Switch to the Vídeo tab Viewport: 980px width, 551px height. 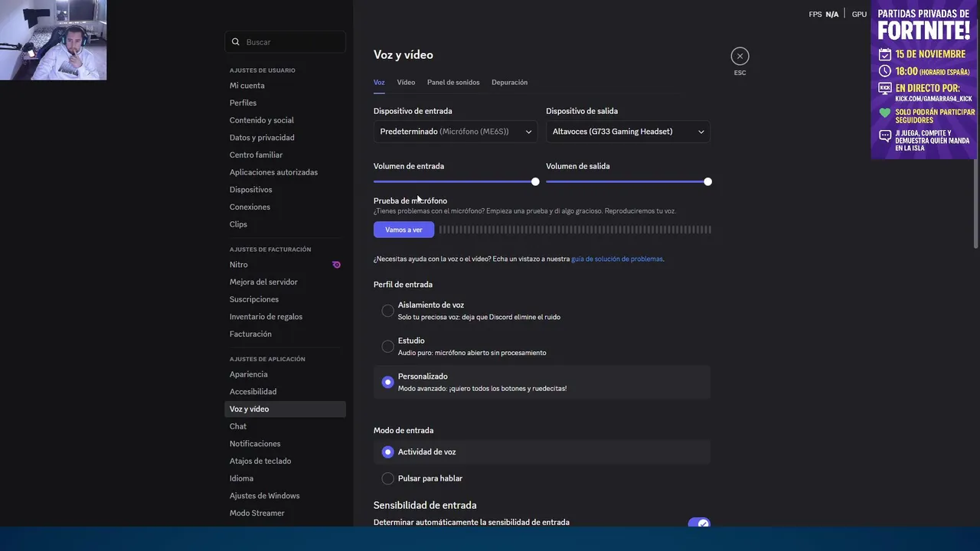pyautogui.click(x=406, y=83)
